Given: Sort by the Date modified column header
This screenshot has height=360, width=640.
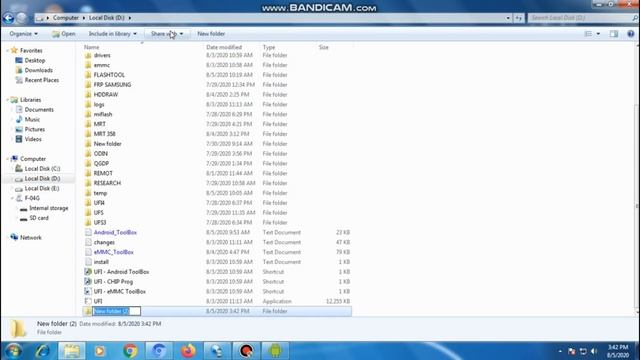Looking at the screenshot, I should point(224,47).
